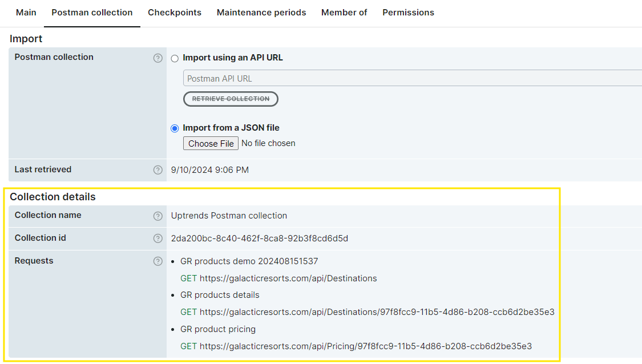642x364 pixels.
Task: Switch to the Main tab
Action: coord(26,13)
